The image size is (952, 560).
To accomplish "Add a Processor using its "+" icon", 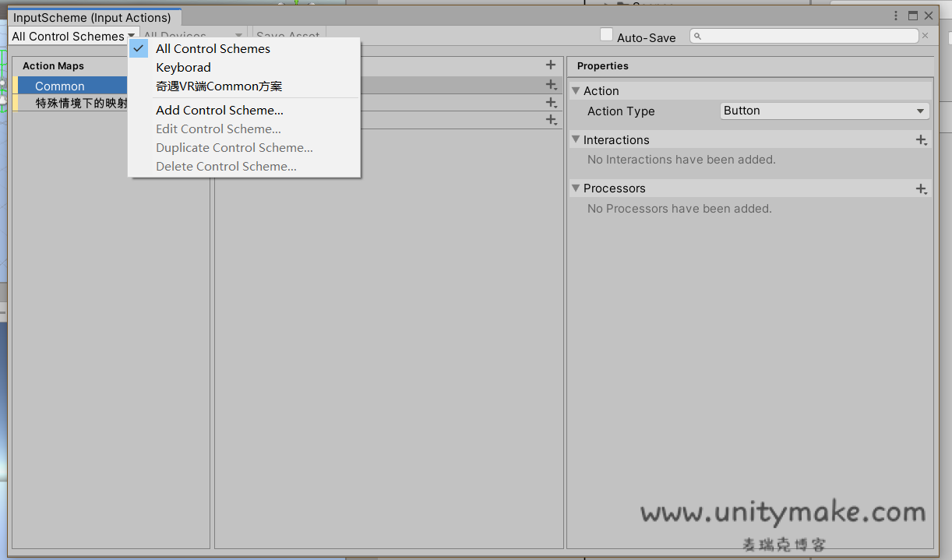I will pos(921,188).
